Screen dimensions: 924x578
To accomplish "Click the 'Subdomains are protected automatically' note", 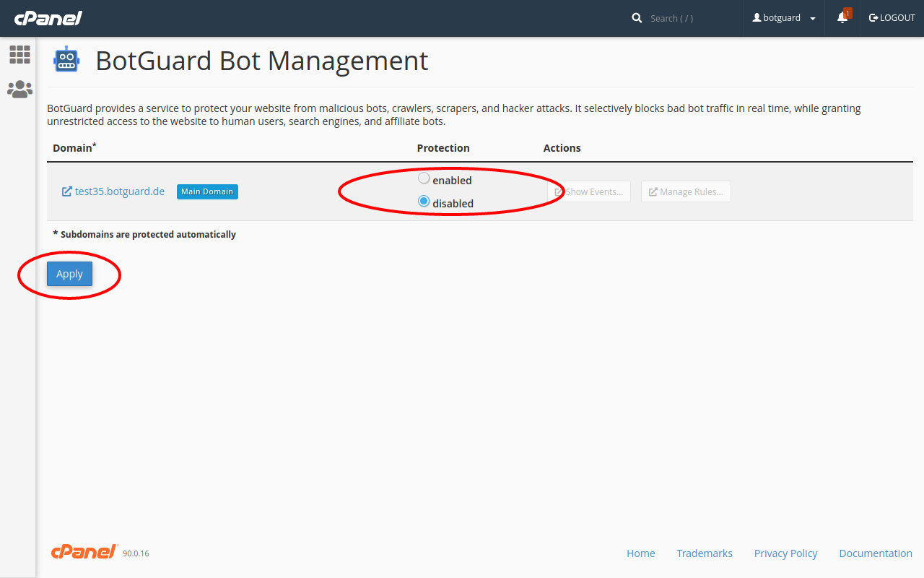I will (x=144, y=234).
